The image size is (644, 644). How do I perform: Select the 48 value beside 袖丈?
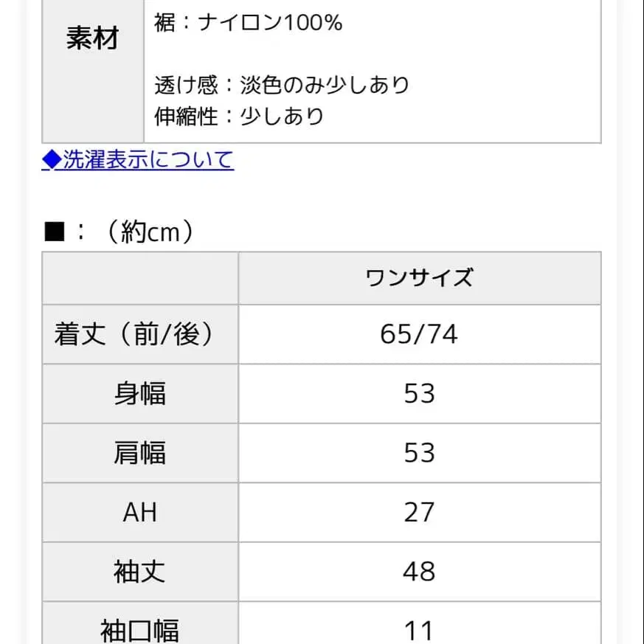tap(419, 571)
